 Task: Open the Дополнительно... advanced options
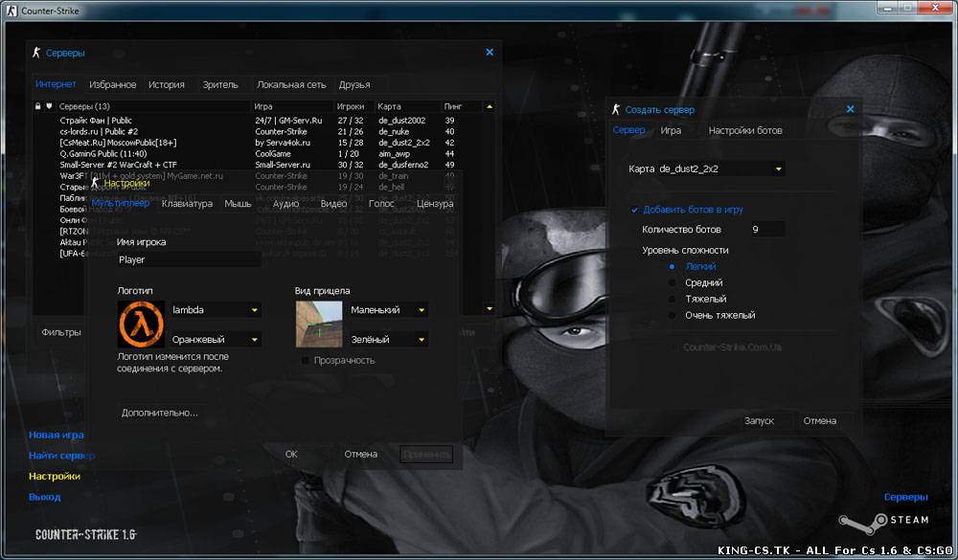pos(159,413)
